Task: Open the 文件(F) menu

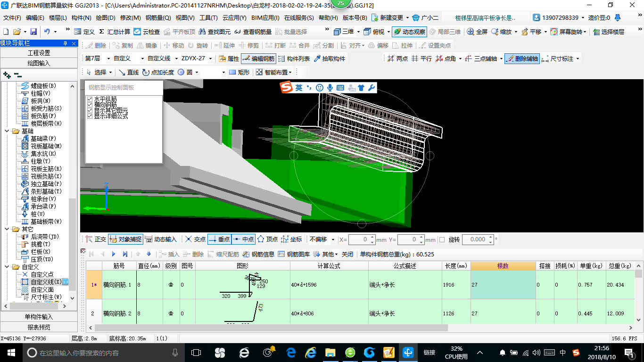Action: 12,18
